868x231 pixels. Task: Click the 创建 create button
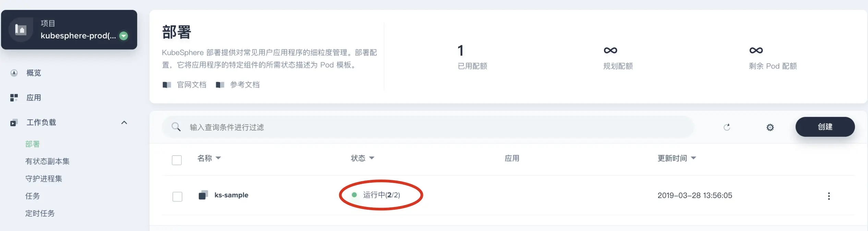825,127
